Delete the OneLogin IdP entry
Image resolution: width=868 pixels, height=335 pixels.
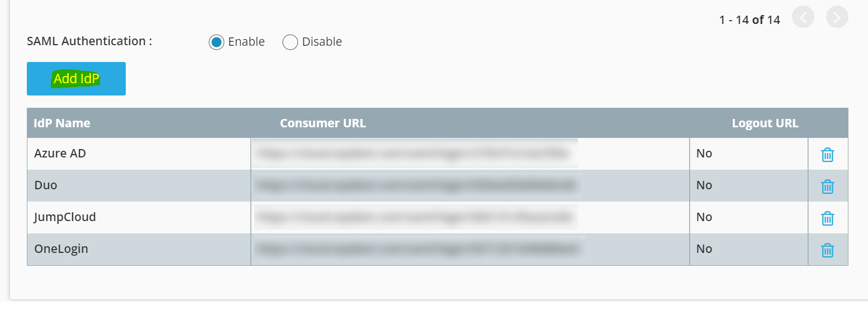click(x=827, y=250)
